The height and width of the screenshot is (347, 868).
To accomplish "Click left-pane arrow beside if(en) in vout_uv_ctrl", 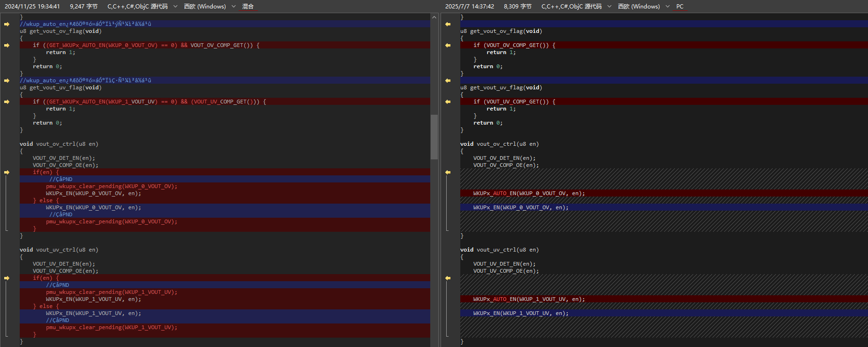I will point(7,278).
